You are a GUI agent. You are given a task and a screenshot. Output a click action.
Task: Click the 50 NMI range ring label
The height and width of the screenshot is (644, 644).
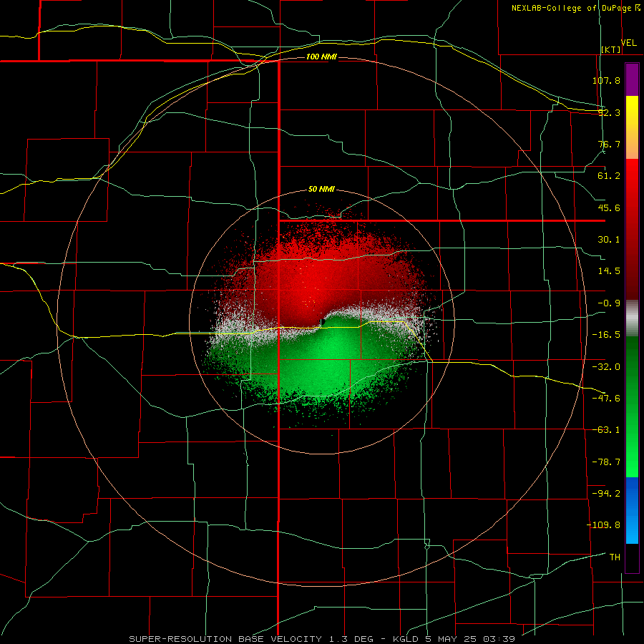coord(321,190)
